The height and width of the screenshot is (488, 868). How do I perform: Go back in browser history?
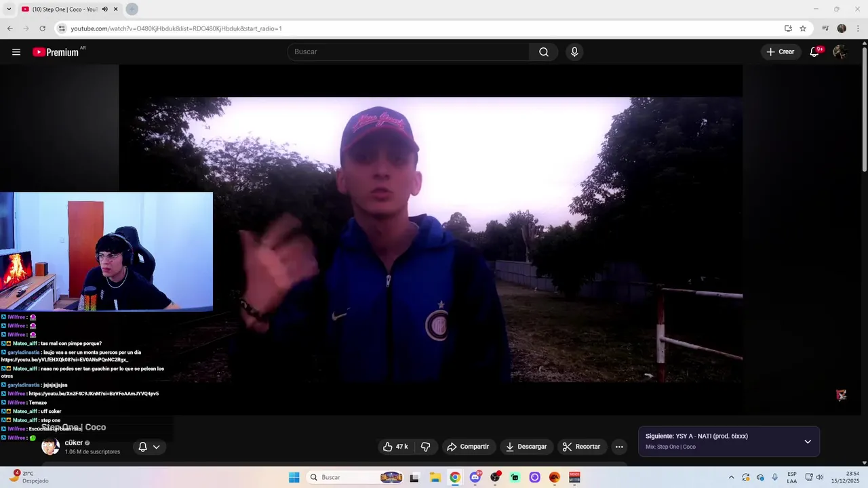(9, 28)
